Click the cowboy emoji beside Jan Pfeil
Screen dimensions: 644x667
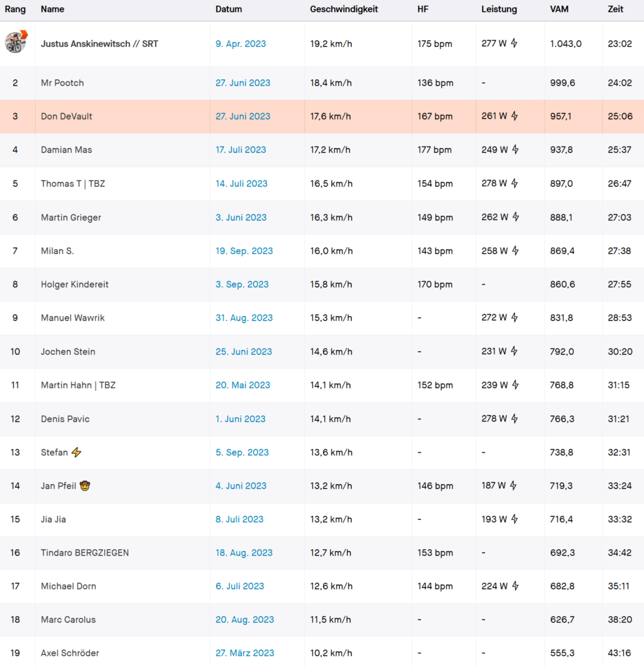pos(85,486)
